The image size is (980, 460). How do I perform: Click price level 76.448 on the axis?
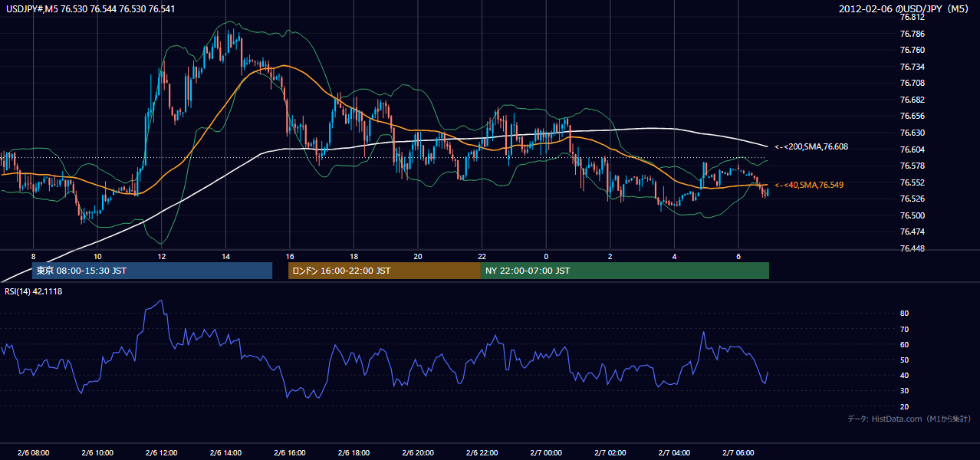912,248
